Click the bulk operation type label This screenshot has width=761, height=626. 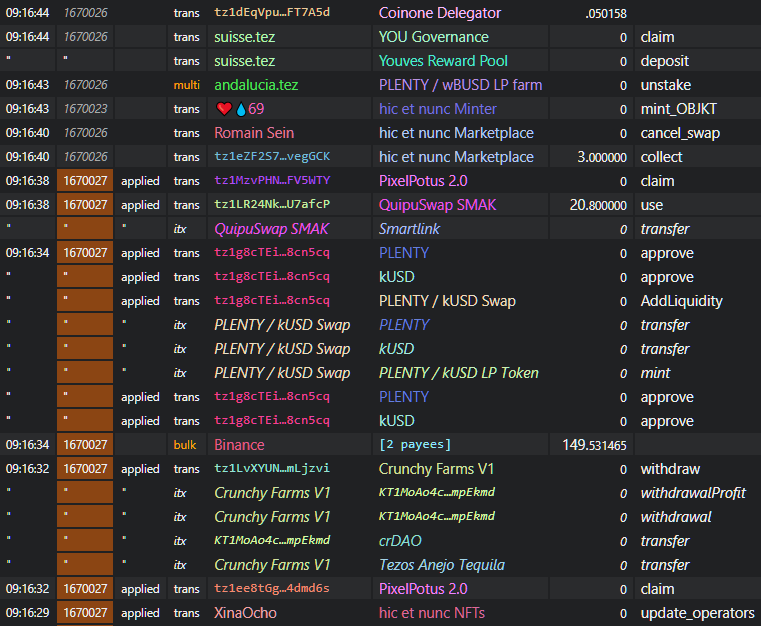coord(185,445)
